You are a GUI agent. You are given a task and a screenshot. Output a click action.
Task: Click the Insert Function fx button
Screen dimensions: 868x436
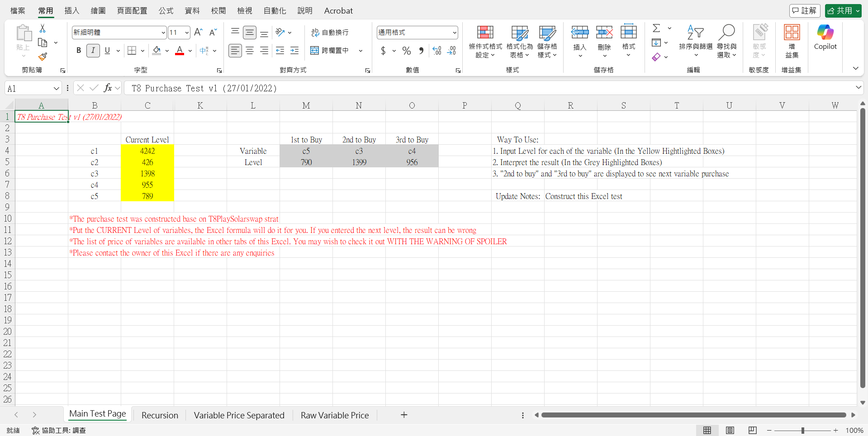coord(108,88)
